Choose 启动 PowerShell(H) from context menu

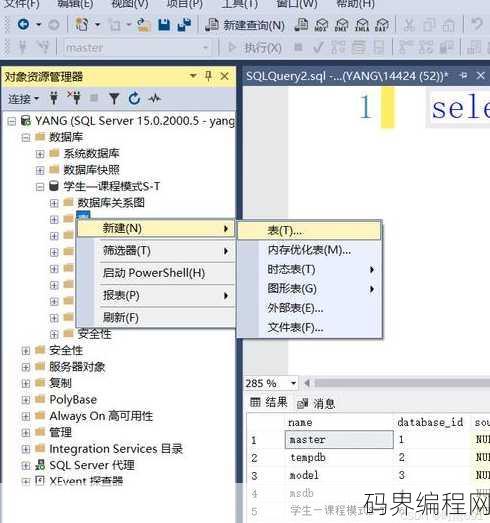pos(156,273)
